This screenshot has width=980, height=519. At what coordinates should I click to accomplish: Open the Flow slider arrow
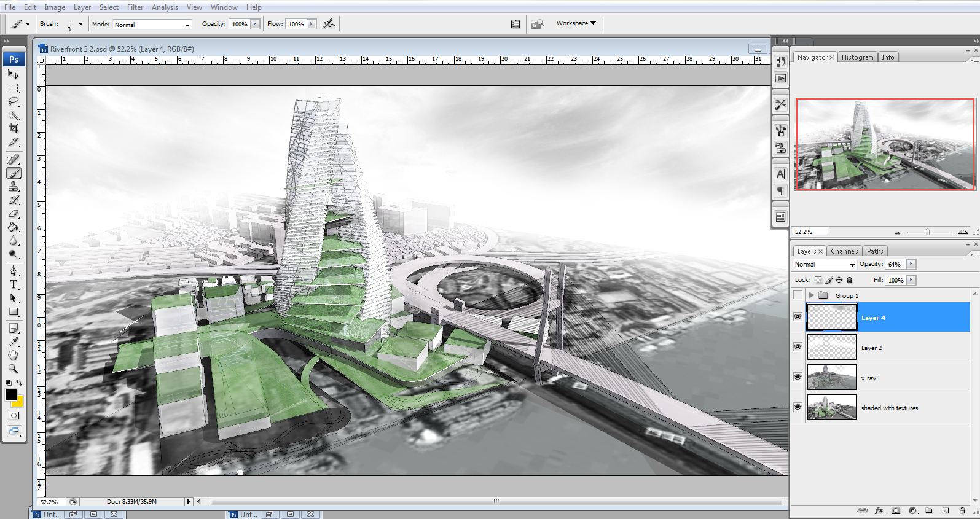(312, 24)
